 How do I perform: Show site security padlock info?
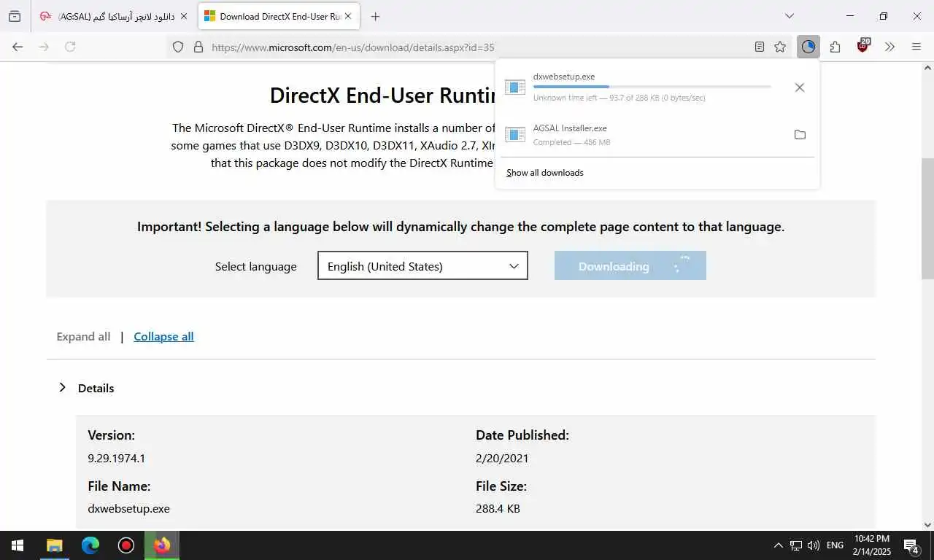coord(198,47)
